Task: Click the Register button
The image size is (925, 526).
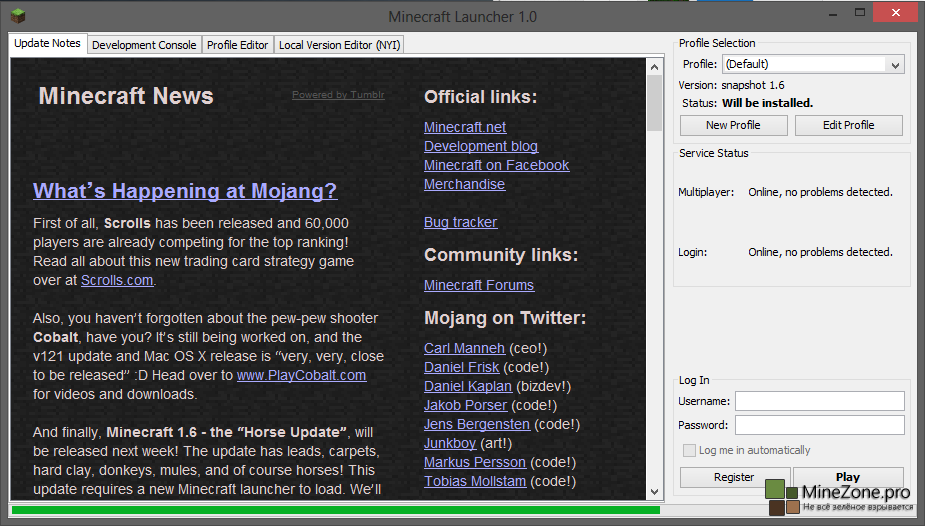Action: pyautogui.click(x=734, y=478)
